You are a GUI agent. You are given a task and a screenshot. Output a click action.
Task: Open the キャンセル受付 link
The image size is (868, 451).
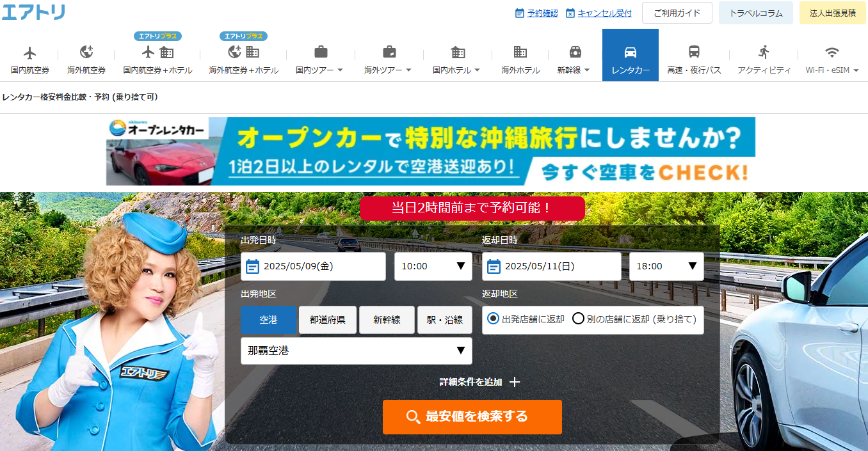click(x=605, y=13)
